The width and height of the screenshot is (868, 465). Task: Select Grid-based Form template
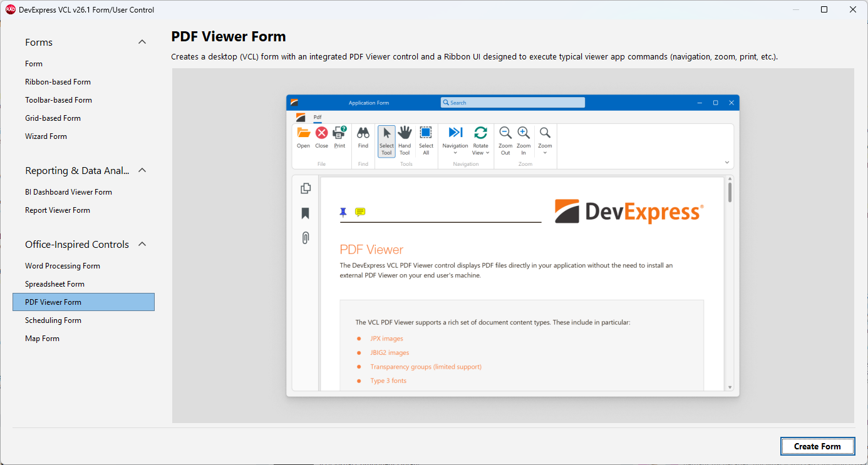(83, 118)
